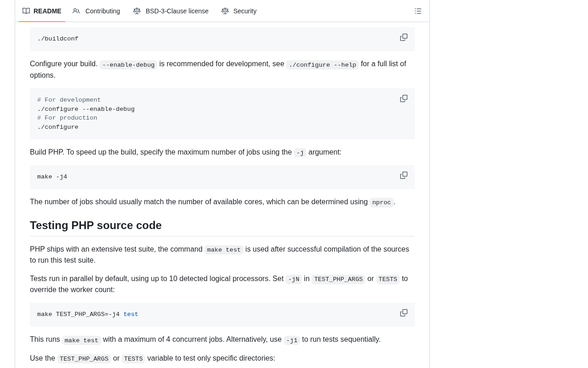Click the TEST_PHP_ARGS code in the worker count paragraph
Viewport: 588px width, 368px height.
(339, 279)
